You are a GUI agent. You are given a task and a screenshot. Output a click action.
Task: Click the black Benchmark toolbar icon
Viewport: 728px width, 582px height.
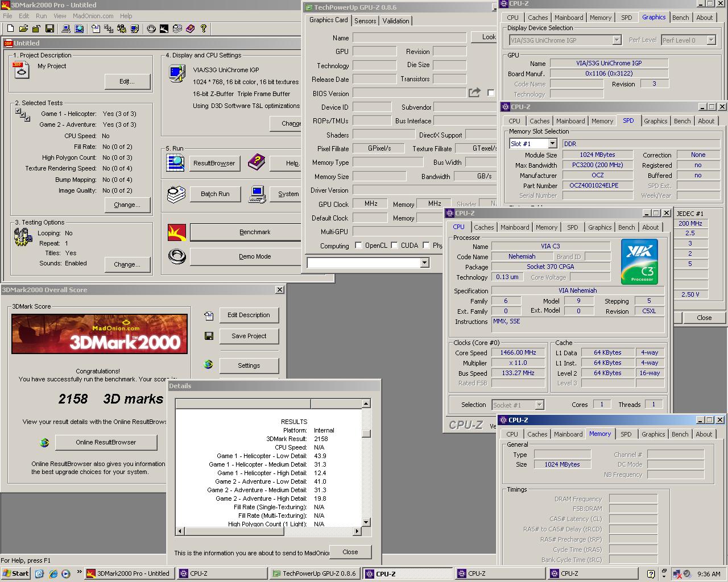(x=164, y=28)
